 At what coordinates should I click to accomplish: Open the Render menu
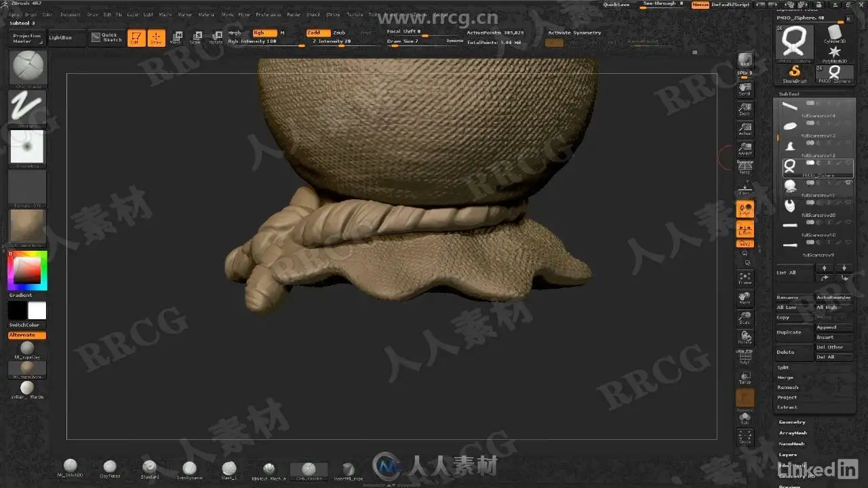point(294,14)
